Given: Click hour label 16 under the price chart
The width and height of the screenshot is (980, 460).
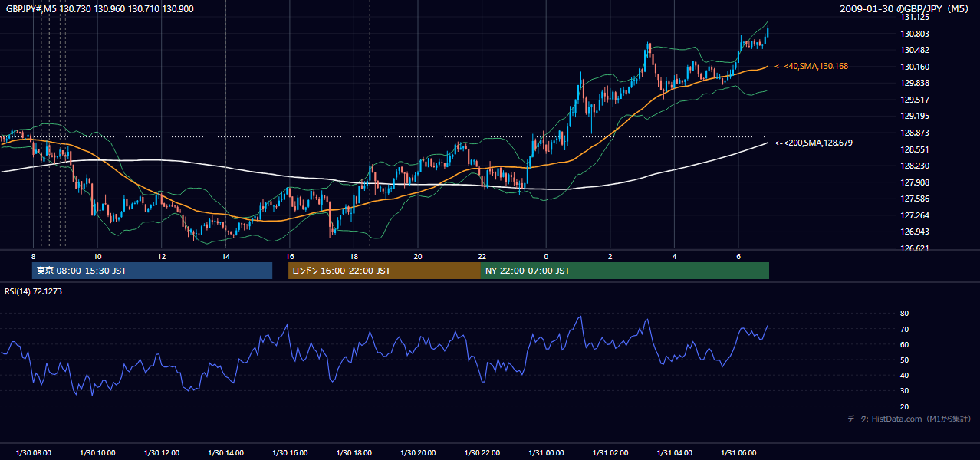Looking at the screenshot, I should 290,256.
